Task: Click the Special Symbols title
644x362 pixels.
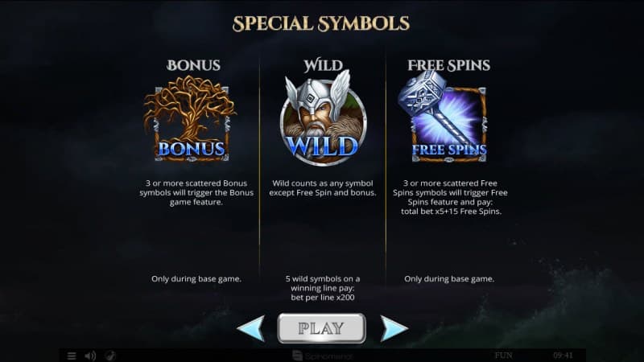Action: [x=321, y=24]
